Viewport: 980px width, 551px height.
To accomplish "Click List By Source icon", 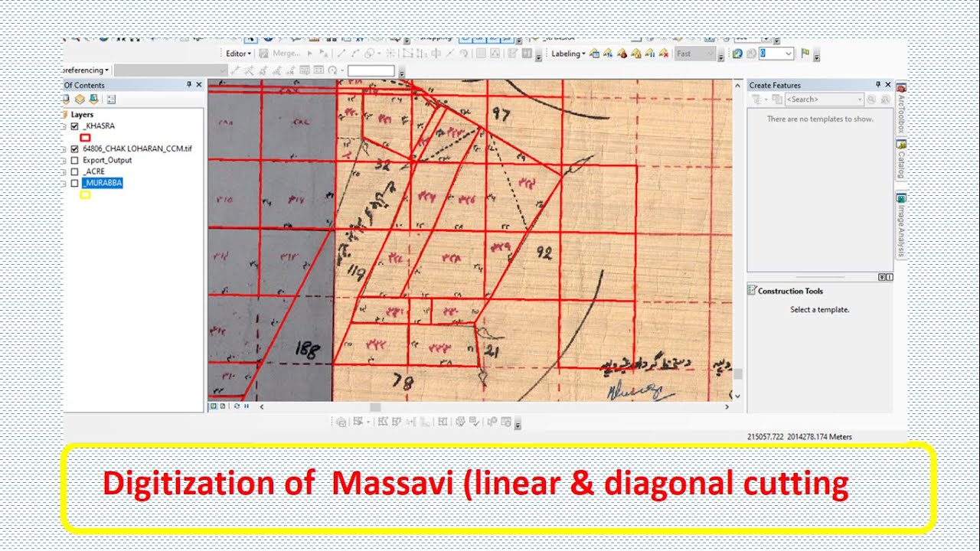I will [80, 99].
